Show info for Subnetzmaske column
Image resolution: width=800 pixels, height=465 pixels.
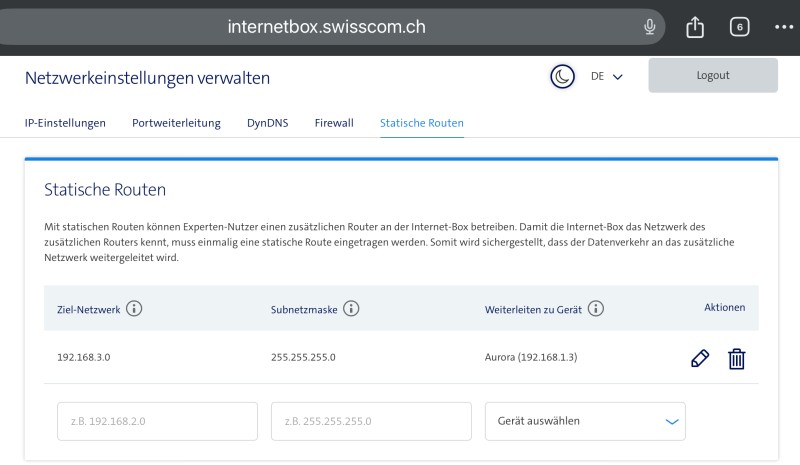[351, 309]
